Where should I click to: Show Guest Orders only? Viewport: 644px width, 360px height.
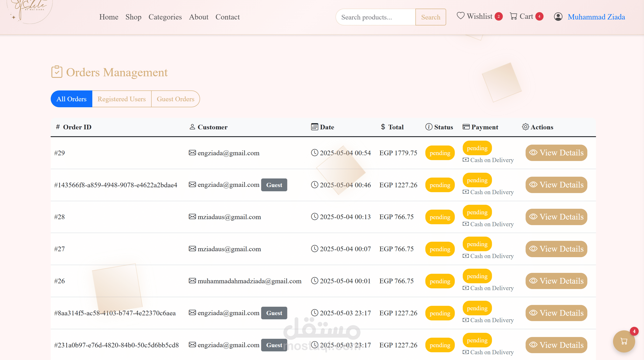(176, 99)
